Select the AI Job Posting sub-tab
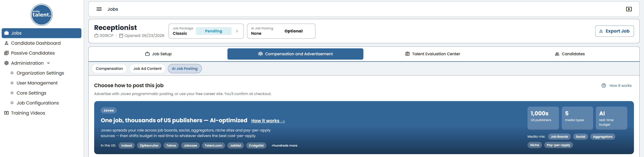 (x=184, y=69)
